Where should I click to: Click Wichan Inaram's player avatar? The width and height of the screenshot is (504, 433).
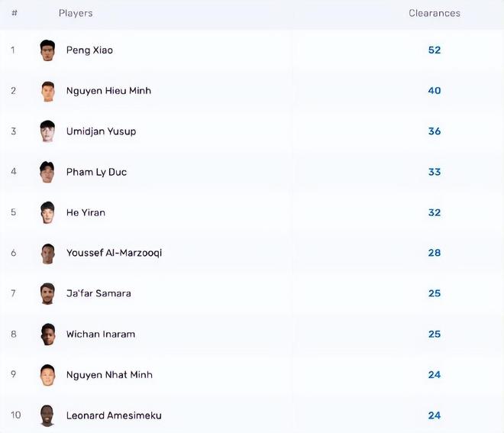click(47, 334)
